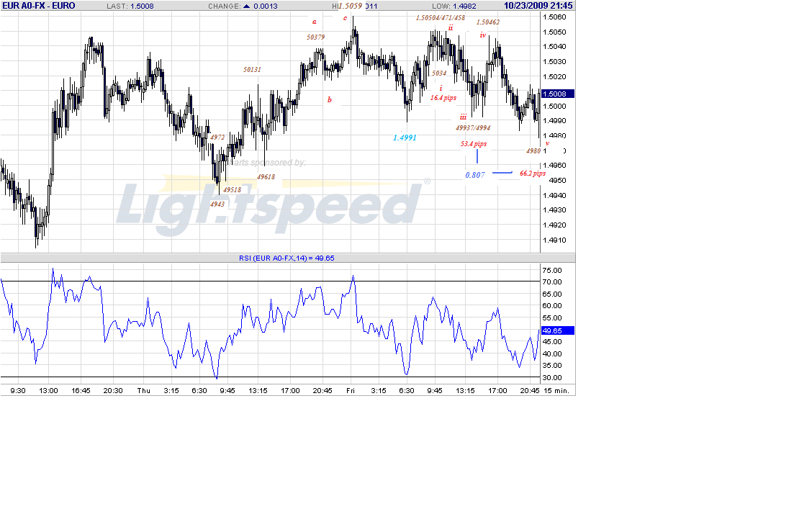Image resolution: width=812 pixels, height=527 pixels.
Task: Click the EUR A0-FX - EURO symbol title
Action: [x=39, y=6]
